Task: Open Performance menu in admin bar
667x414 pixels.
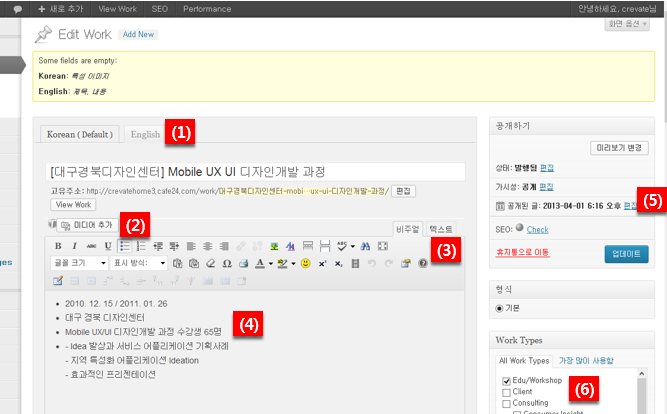Action: [x=207, y=9]
